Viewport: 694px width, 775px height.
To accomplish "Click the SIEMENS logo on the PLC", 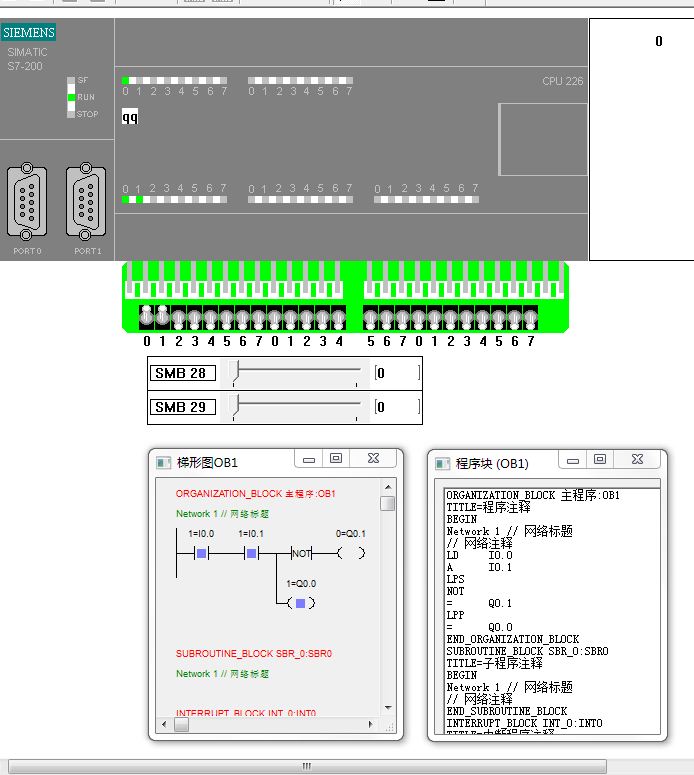I will (x=29, y=33).
